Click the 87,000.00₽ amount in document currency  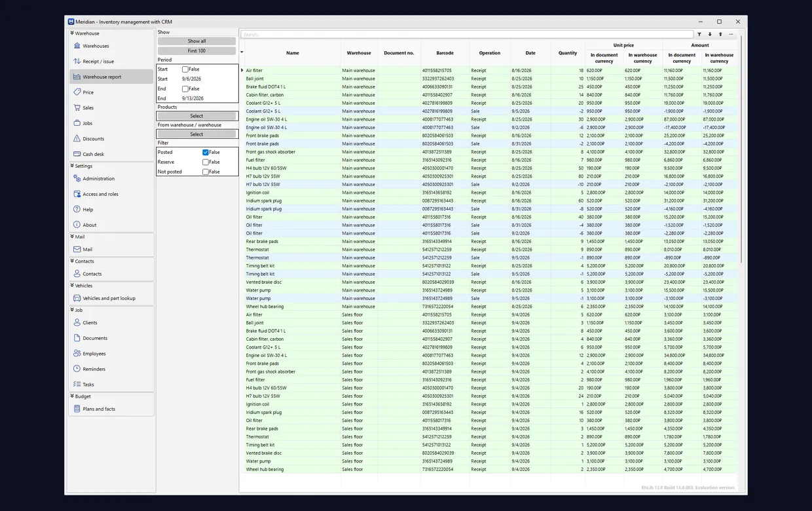point(674,119)
